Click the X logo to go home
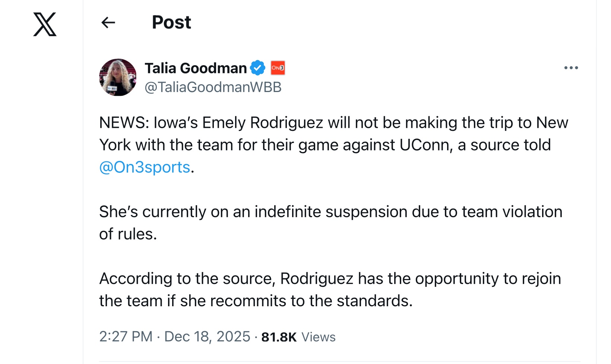Viewport: 611px width, 364px height. (x=45, y=24)
